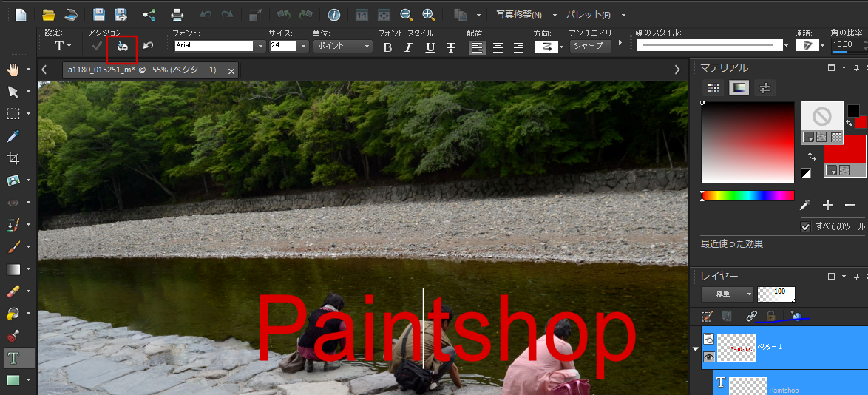This screenshot has height=395, width=868.
Task: Click the convert text to curves icon
Action: click(x=122, y=47)
